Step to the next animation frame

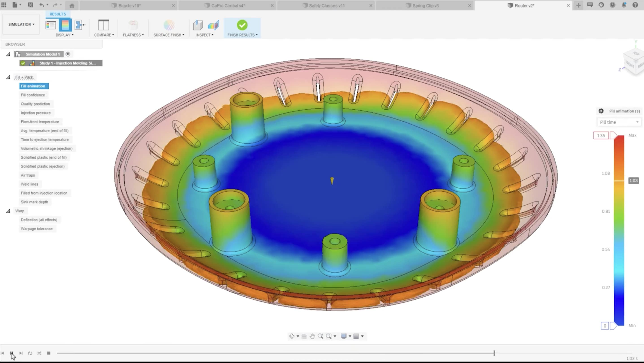(21, 353)
